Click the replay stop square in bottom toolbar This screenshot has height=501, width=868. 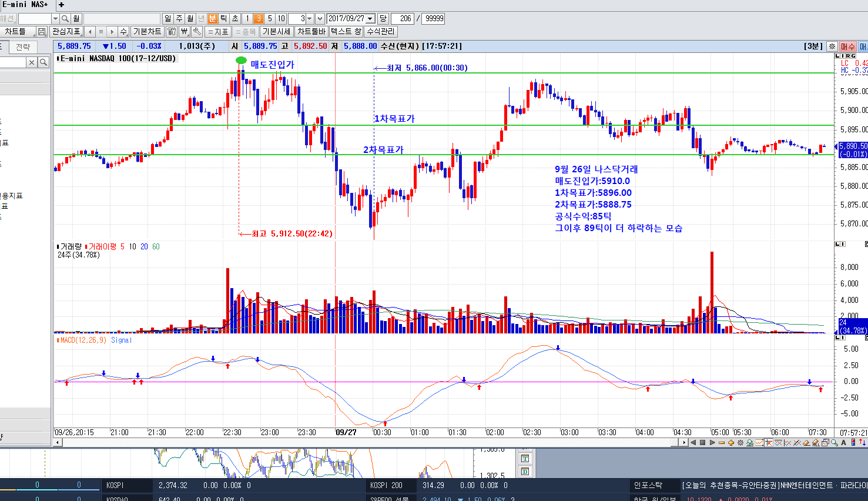pos(703,443)
